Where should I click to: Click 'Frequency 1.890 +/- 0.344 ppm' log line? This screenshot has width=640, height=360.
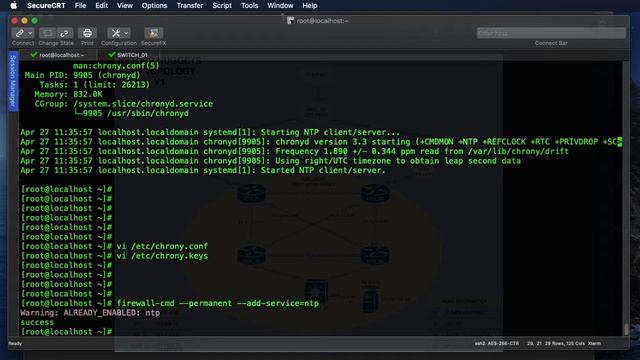pos(294,151)
